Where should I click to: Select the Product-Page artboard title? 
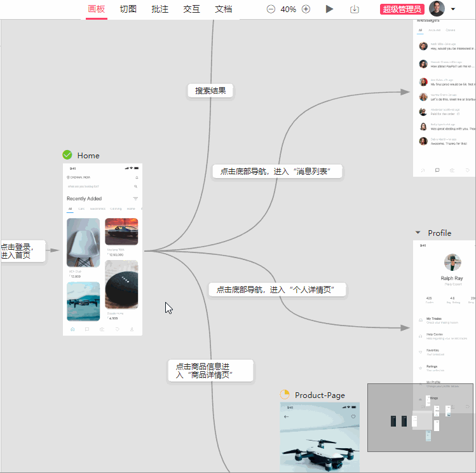[320, 395]
